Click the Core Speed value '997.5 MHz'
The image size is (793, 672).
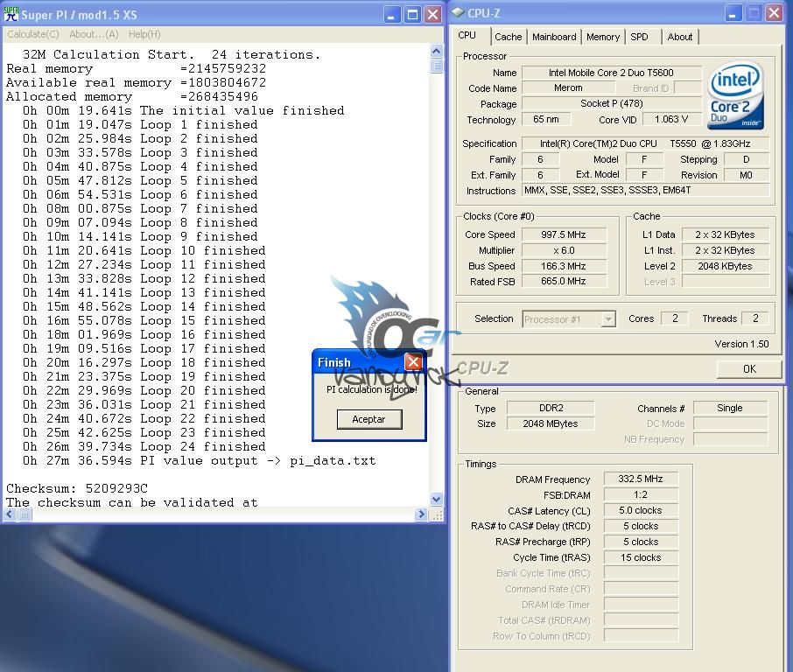[564, 234]
